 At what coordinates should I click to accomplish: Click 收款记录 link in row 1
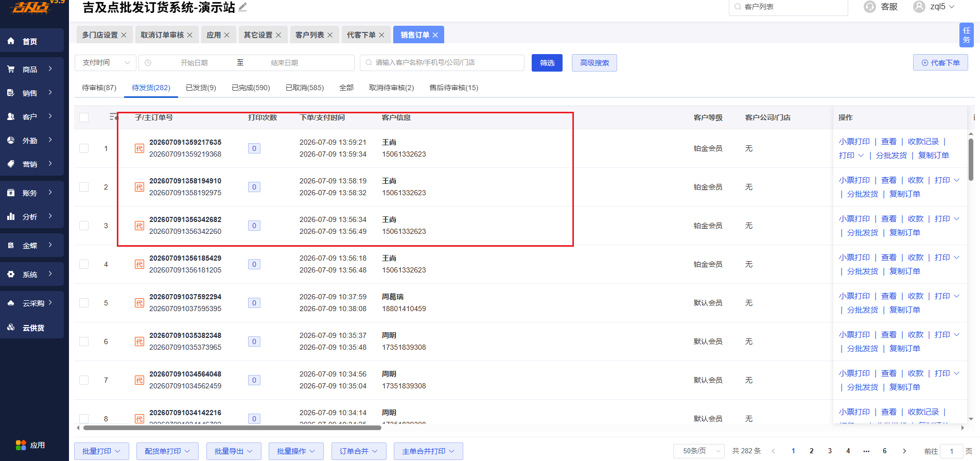[x=923, y=142]
